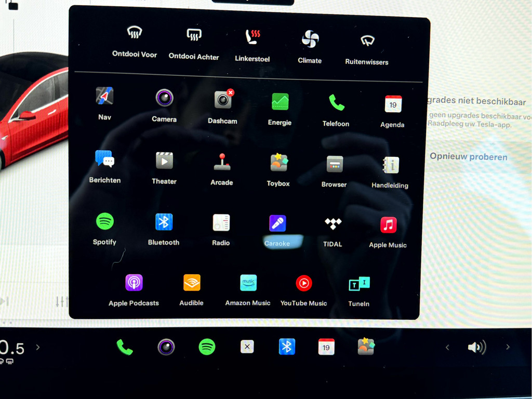Open Ruitenwissers wiper controls
Viewport: 532px width, 399px height.
[367, 41]
